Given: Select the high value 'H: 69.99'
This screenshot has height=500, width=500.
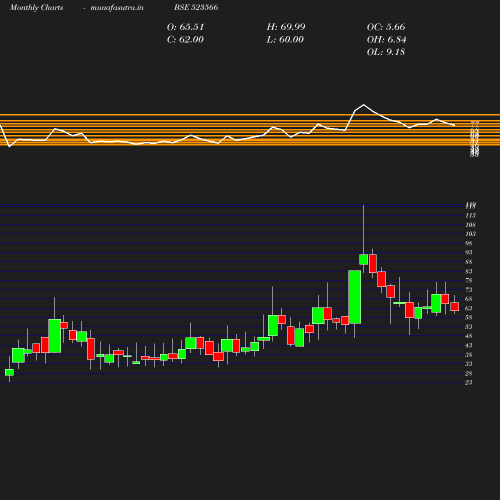Looking at the screenshot, I should (286, 27).
